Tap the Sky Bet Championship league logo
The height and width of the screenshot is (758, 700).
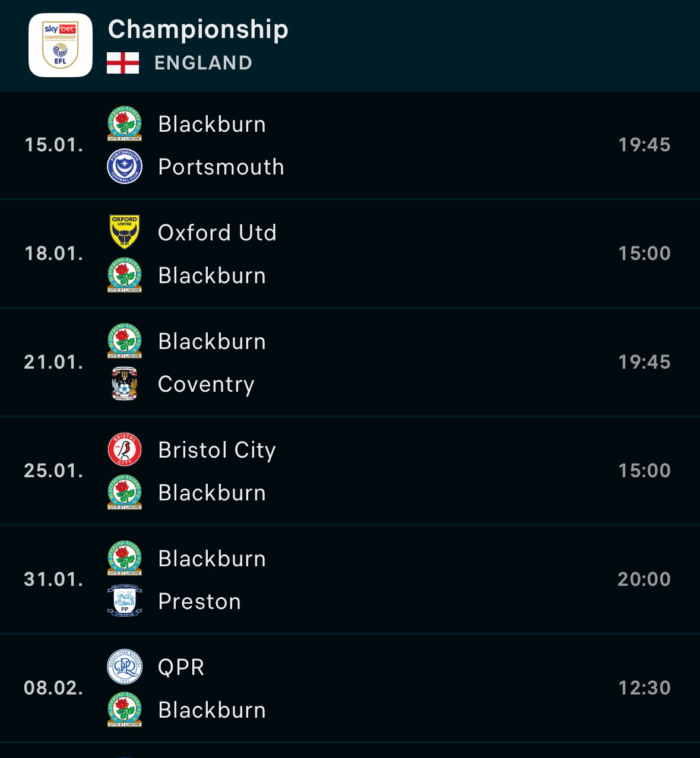pyautogui.click(x=61, y=45)
